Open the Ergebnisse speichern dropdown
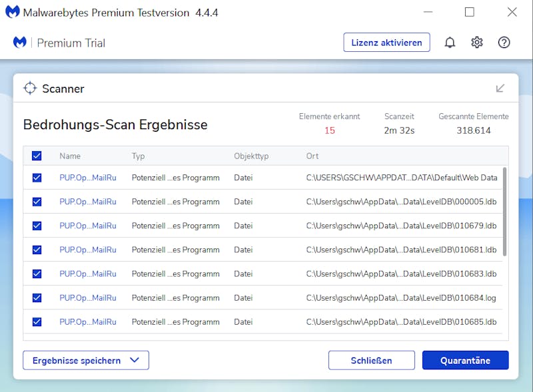 pyautogui.click(x=86, y=360)
